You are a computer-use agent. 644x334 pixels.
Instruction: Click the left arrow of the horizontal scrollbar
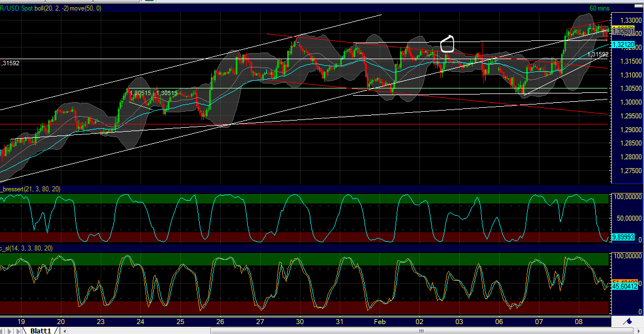coord(65,330)
